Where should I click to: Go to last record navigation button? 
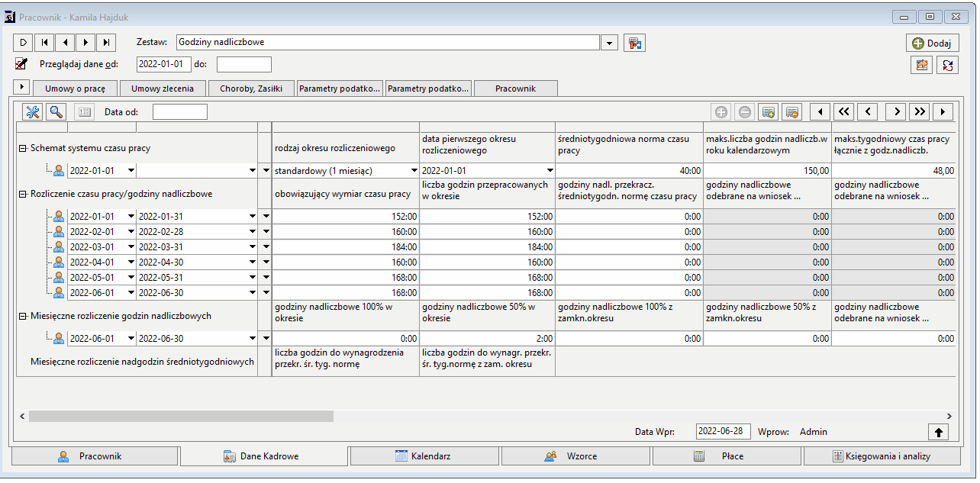pyautogui.click(x=107, y=43)
